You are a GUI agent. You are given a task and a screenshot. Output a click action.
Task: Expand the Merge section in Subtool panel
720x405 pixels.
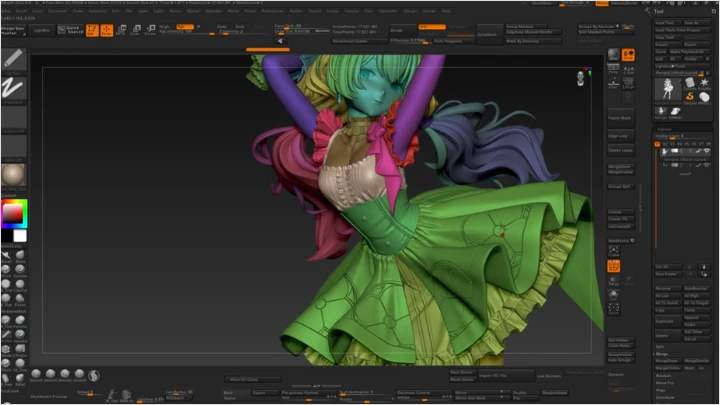pyautogui.click(x=662, y=353)
